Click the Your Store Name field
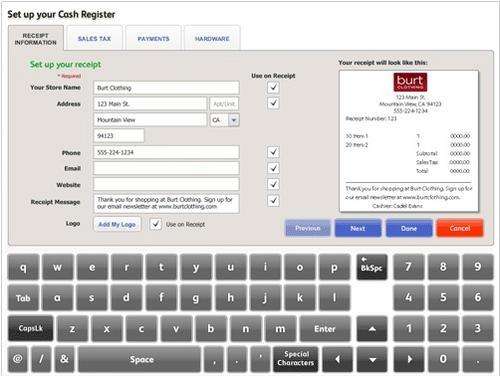500x376 pixels. [166, 88]
